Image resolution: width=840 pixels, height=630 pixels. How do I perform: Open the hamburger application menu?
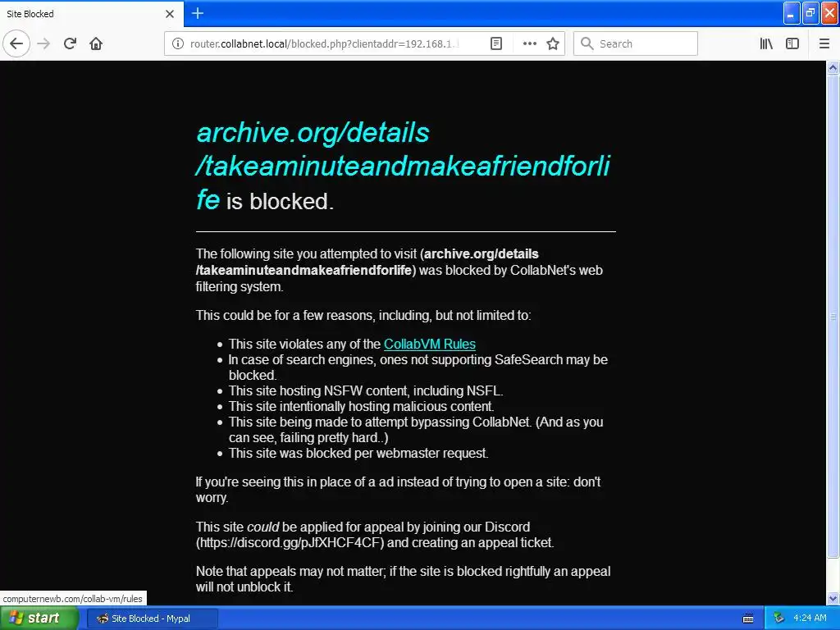click(x=824, y=43)
